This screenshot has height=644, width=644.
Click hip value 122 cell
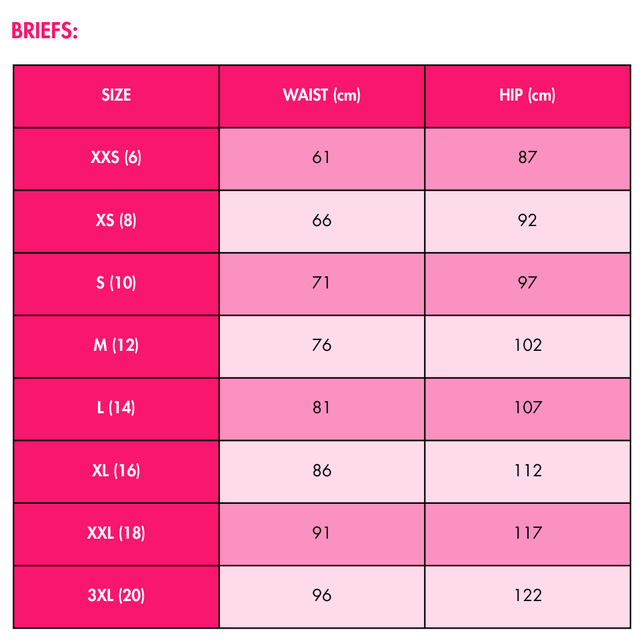coord(527,596)
